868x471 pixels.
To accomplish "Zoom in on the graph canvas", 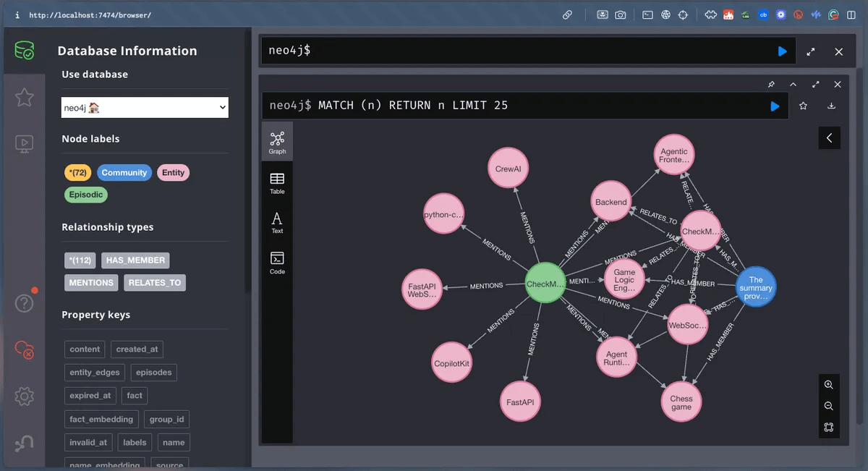I will [x=829, y=385].
